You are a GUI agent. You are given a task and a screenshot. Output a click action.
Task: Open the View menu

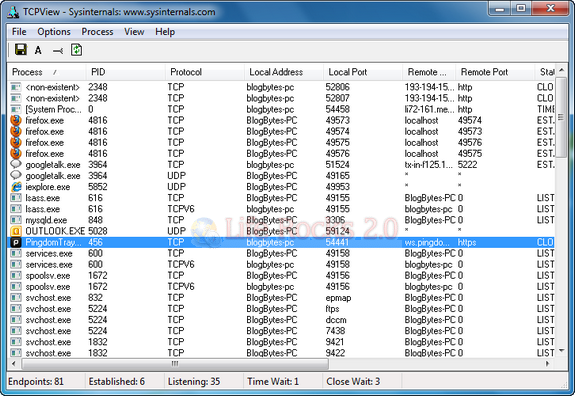pyautogui.click(x=134, y=32)
